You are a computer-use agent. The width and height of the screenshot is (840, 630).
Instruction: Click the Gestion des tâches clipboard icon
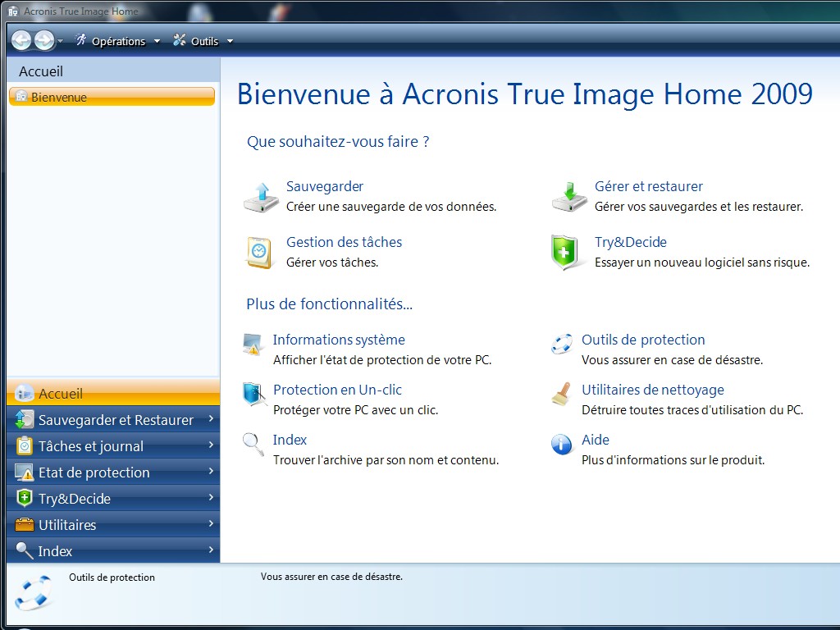260,253
